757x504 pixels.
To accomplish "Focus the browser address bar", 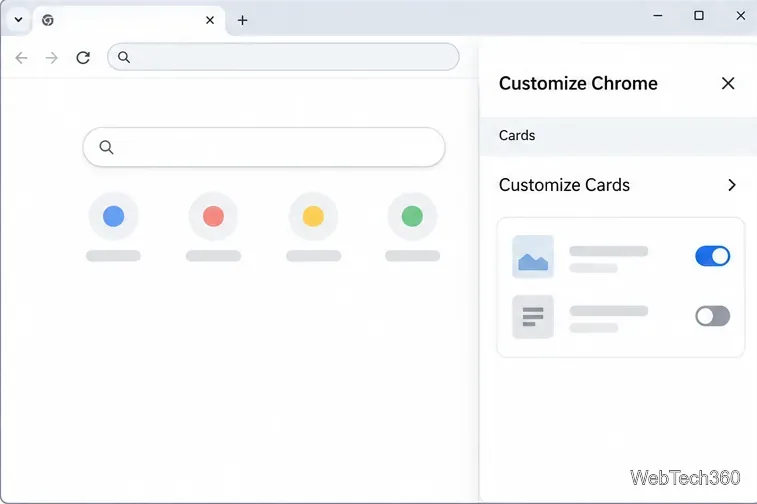I will [x=283, y=57].
